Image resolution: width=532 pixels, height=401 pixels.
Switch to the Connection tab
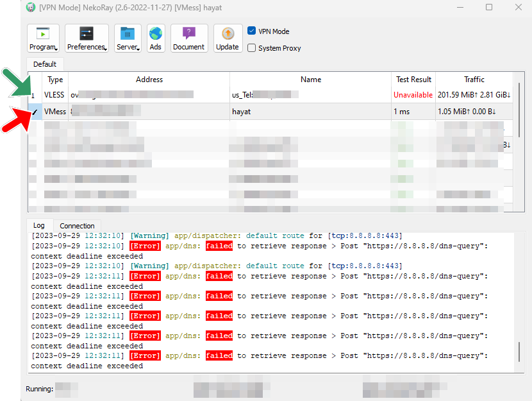coord(76,225)
